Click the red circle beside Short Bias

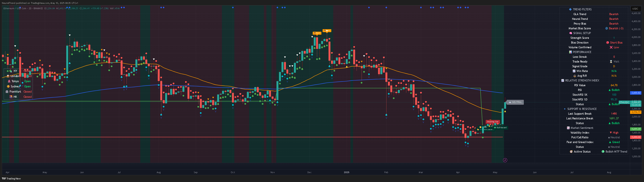point(607,43)
